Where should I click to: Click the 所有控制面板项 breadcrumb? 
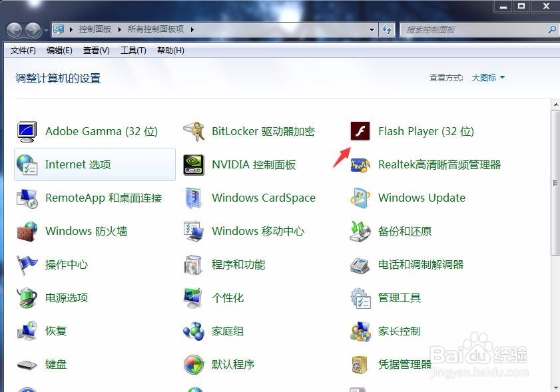tap(156, 29)
